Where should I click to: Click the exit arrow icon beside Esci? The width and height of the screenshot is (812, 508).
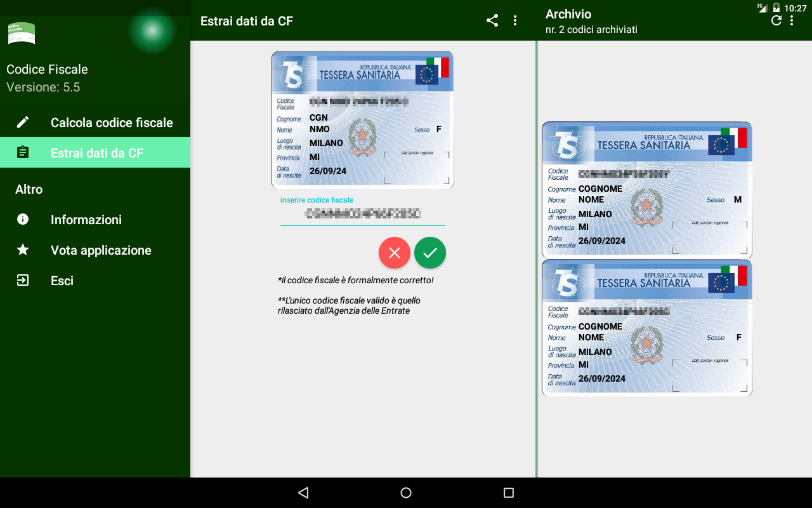click(x=23, y=280)
